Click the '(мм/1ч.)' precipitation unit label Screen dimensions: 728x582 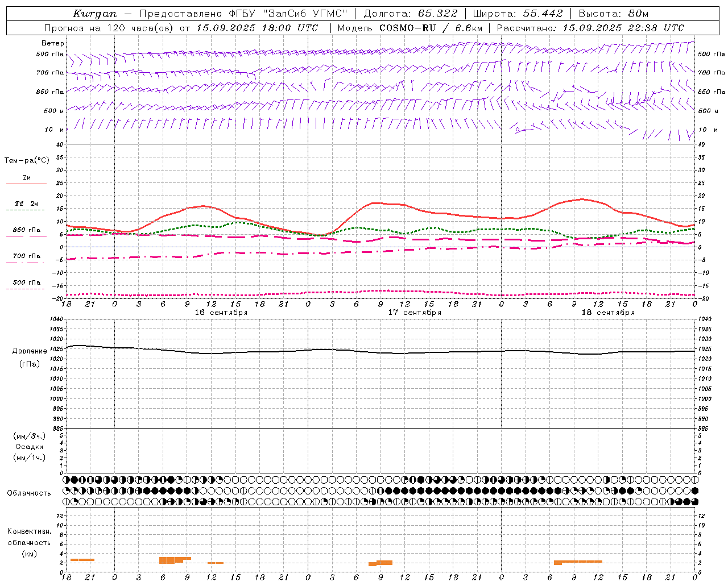point(30,458)
